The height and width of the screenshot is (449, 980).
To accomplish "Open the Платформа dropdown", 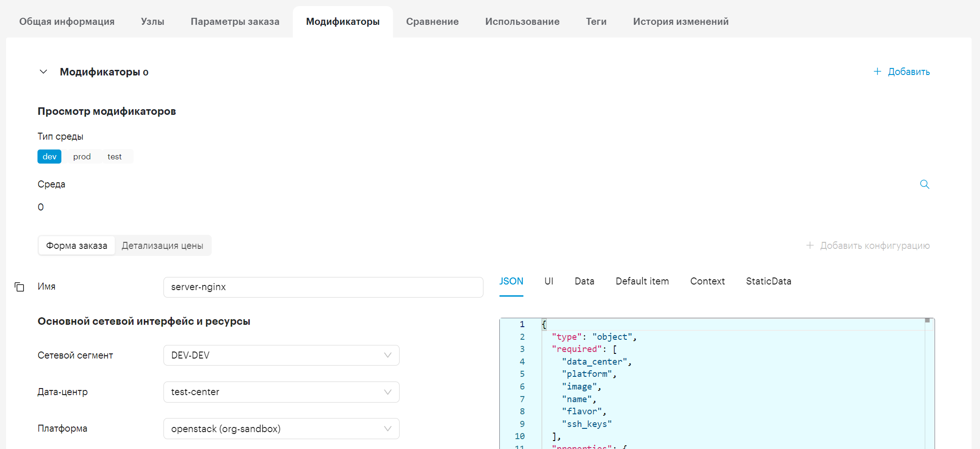I will 281,428.
